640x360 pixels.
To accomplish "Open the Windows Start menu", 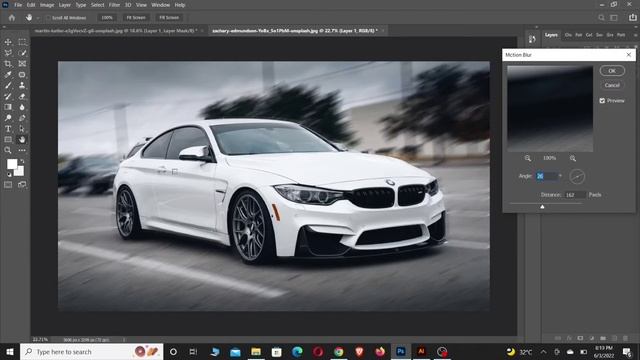I will [x=9, y=352].
